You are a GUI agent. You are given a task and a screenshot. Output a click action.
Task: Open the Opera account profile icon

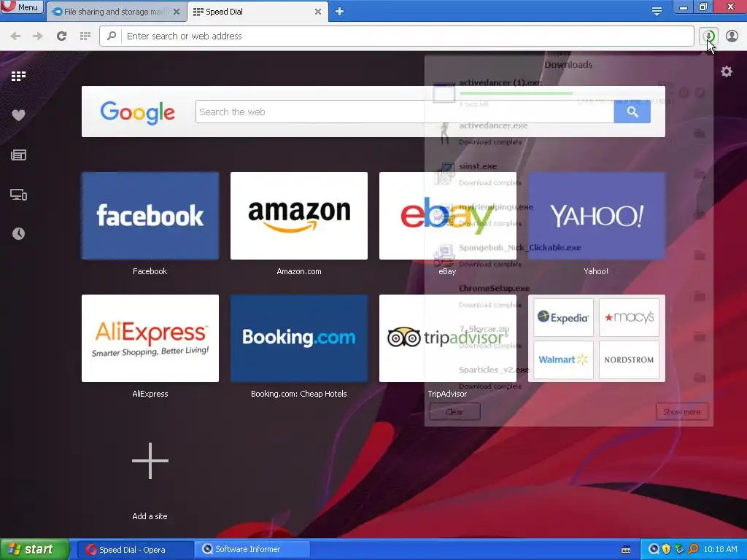point(732,36)
